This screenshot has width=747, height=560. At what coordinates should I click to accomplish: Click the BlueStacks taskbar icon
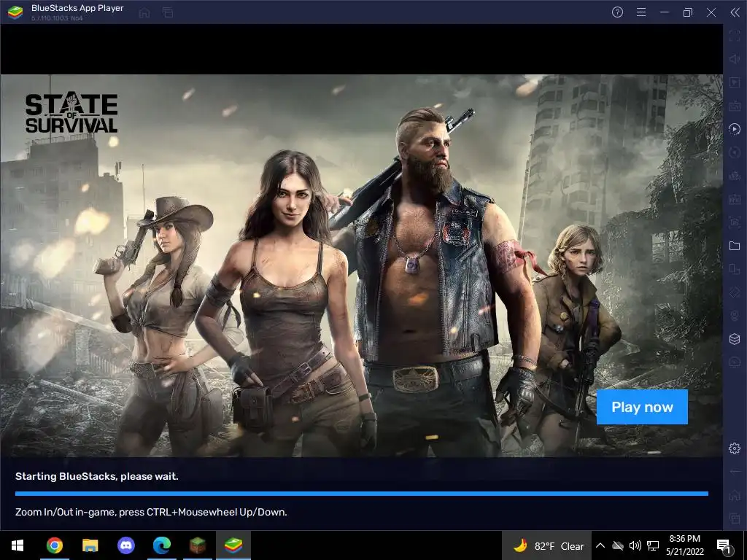(233, 545)
